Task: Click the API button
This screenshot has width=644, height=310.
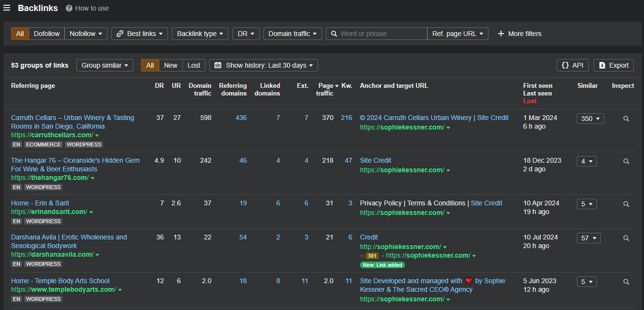Action: 572,65
